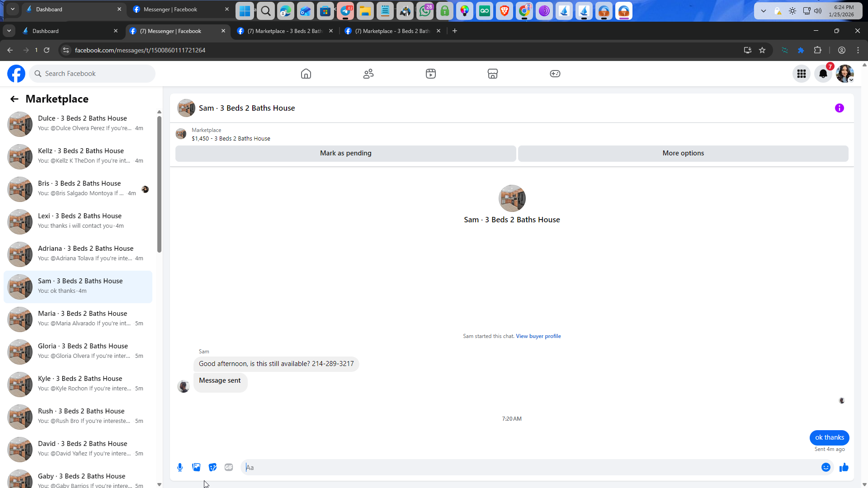The height and width of the screenshot is (488, 868).
Task: Open the GIF picker
Action: click(229, 467)
